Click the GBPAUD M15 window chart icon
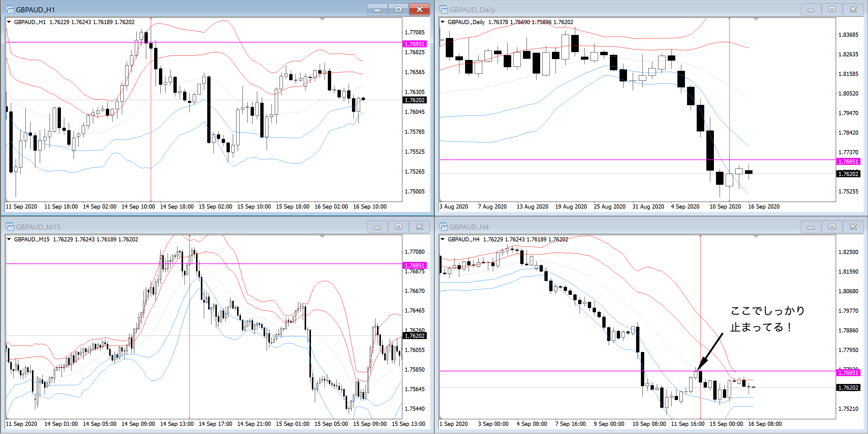This screenshot has height=434, width=868. click(x=10, y=227)
